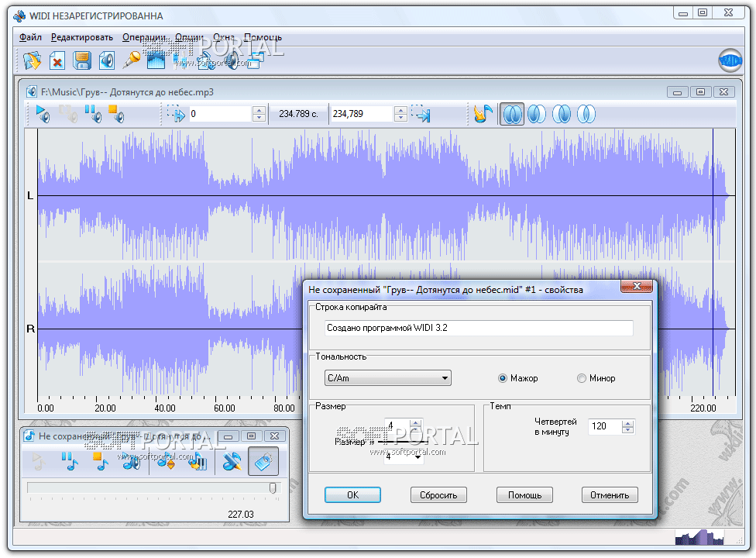Increase selection start value spinner
The image size is (756, 558).
[x=259, y=111]
